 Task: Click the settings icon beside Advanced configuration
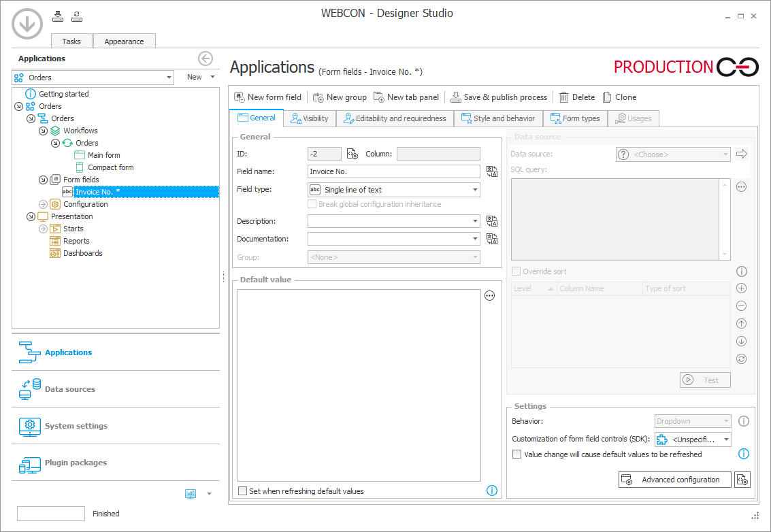click(x=742, y=480)
